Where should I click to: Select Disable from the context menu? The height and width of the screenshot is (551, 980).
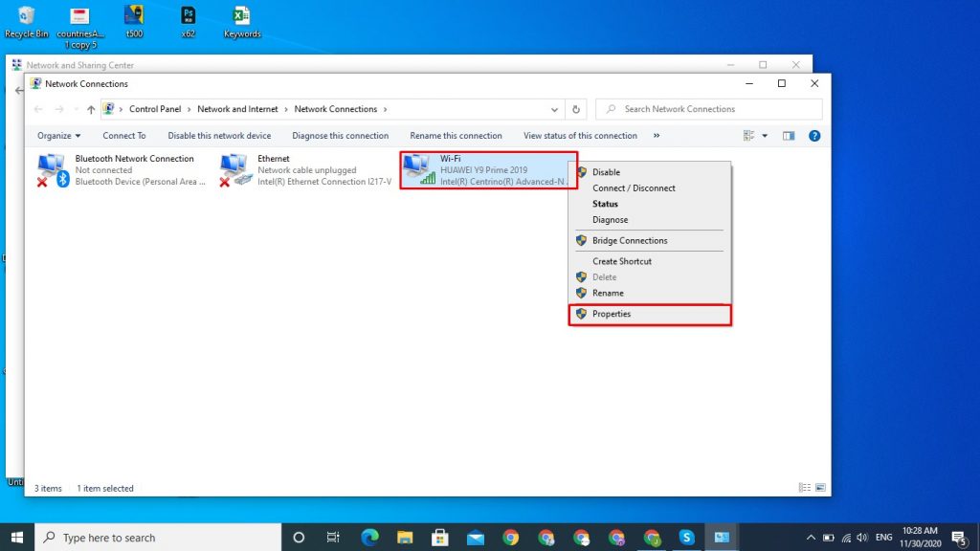(606, 172)
